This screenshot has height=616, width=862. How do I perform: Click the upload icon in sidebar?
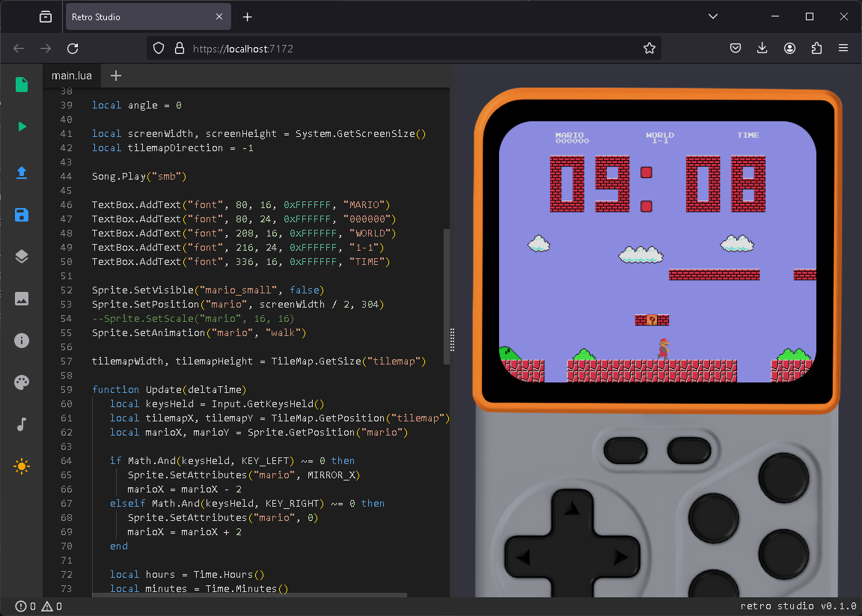(22, 172)
